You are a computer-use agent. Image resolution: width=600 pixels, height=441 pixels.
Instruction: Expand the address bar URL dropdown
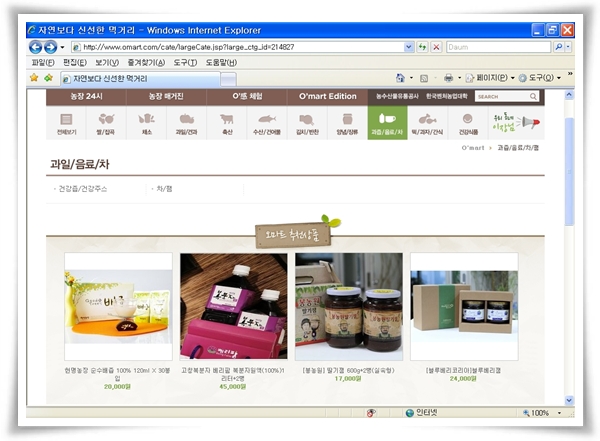408,47
